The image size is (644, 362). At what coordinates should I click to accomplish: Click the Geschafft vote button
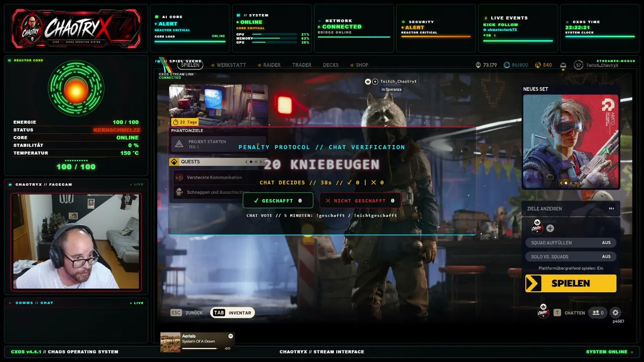tap(278, 201)
